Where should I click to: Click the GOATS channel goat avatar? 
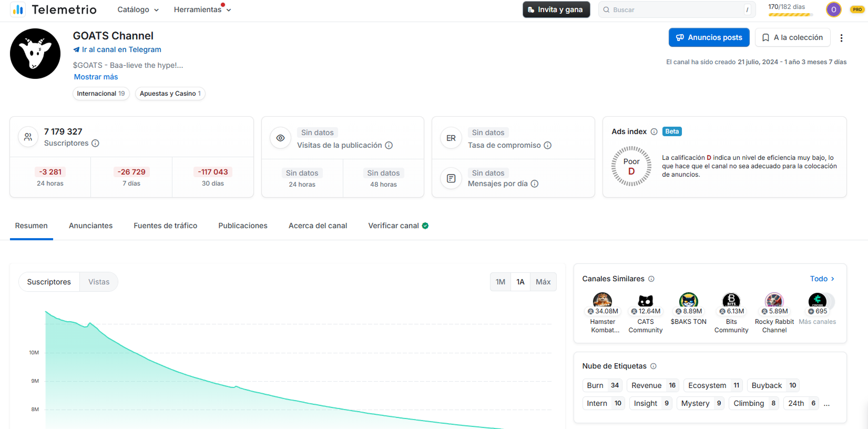point(35,54)
